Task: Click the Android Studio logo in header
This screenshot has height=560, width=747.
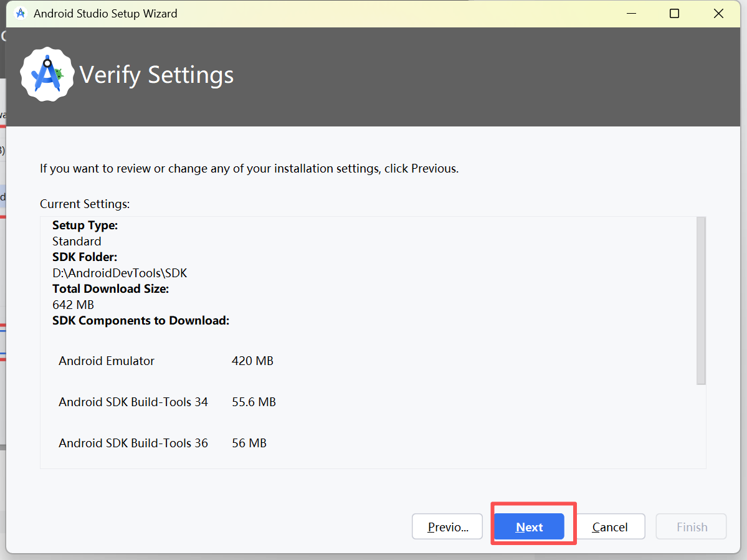Action: [47, 74]
